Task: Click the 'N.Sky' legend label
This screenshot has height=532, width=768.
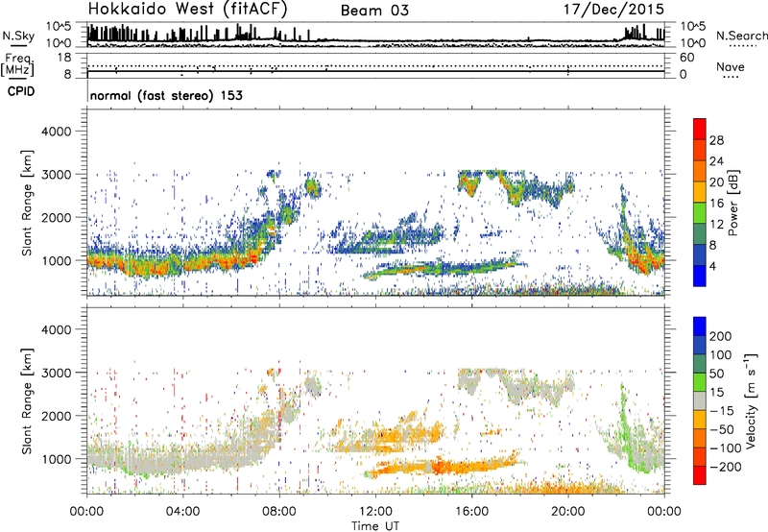Action: tap(18, 36)
